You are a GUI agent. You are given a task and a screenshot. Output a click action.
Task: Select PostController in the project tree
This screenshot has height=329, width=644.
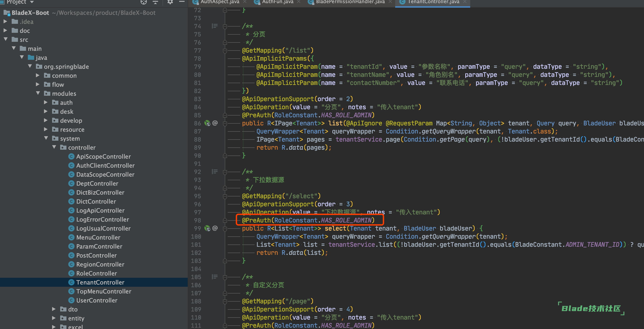point(96,256)
